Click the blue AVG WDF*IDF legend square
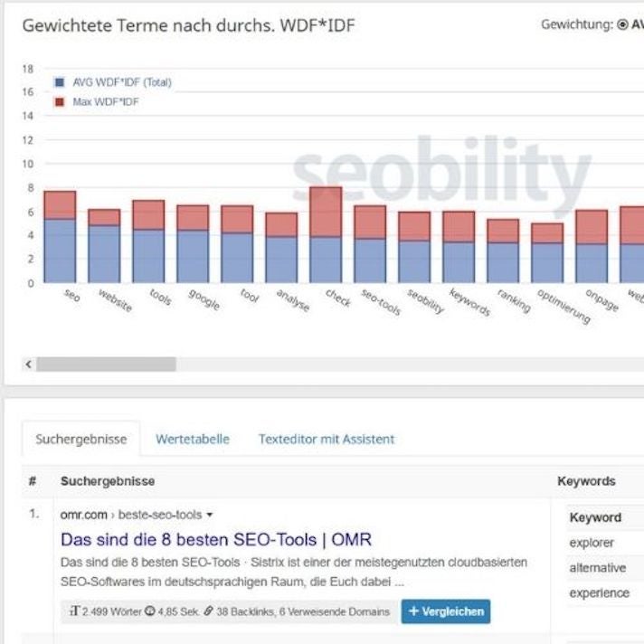The width and height of the screenshot is (644, 644). click(x=60, y=82)
